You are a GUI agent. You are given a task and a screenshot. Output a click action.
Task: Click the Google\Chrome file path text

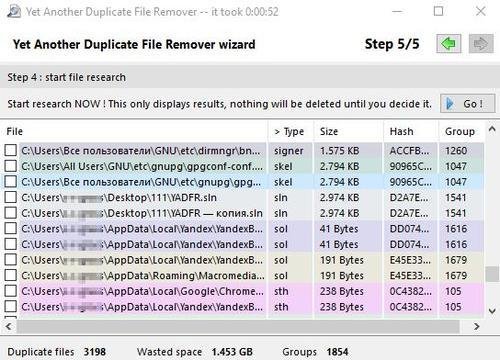(142, 291)
